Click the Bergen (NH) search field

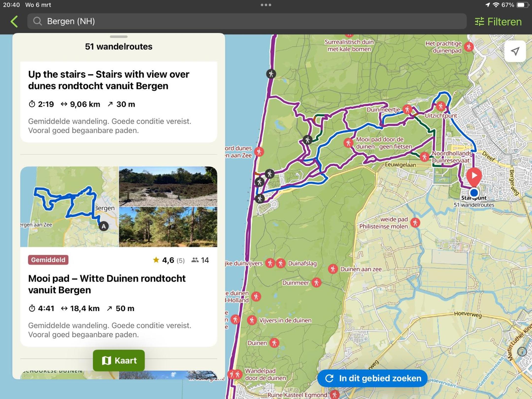pyautogui.click(x=247, y=21)
